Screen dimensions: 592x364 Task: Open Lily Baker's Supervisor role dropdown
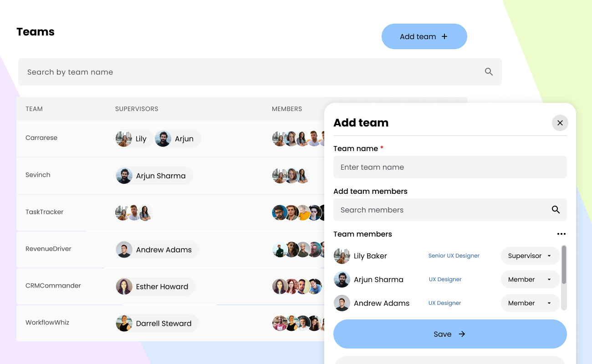[530, 256]
